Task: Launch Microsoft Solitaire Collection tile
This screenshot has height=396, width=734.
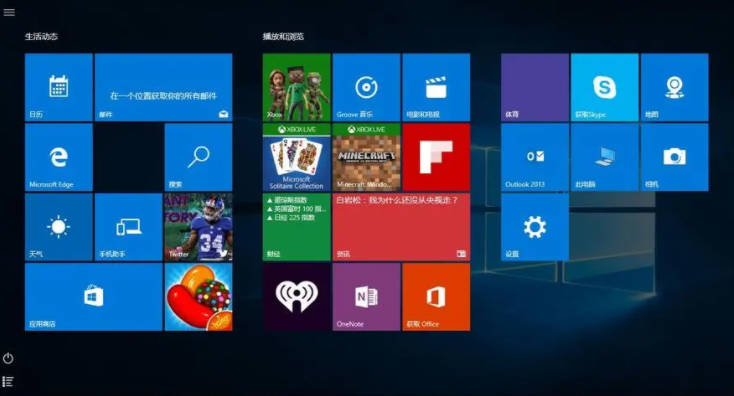Action: [x=296, y=157]
